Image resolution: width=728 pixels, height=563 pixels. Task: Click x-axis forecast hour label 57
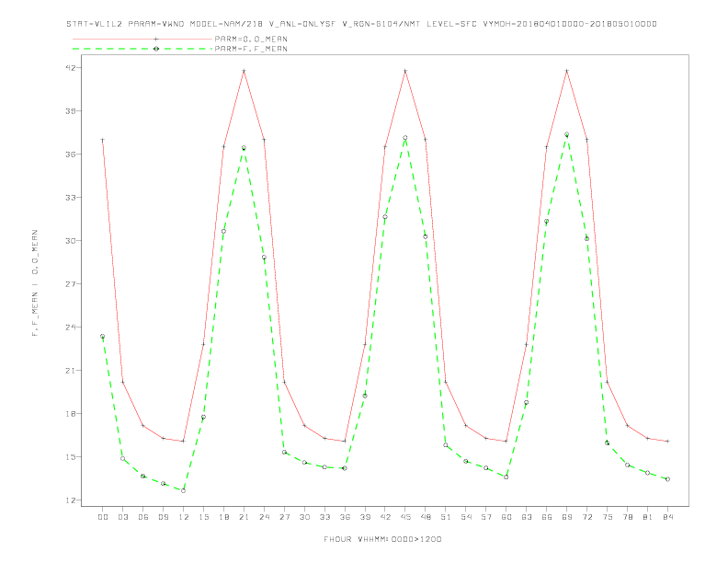[x=486, y=517]
